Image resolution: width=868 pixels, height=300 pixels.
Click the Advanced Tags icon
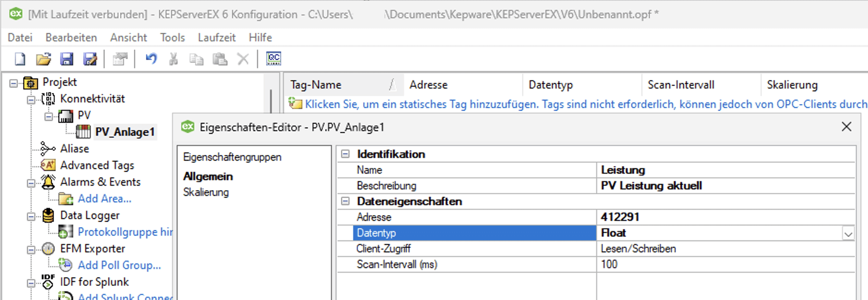click(48, 165)
